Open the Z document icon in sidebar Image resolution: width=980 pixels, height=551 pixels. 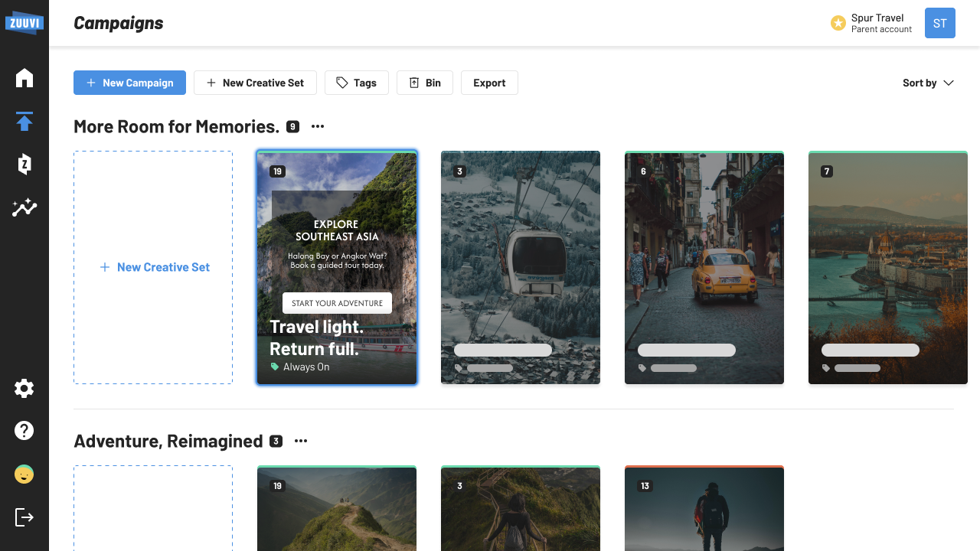tap(24, 164)
